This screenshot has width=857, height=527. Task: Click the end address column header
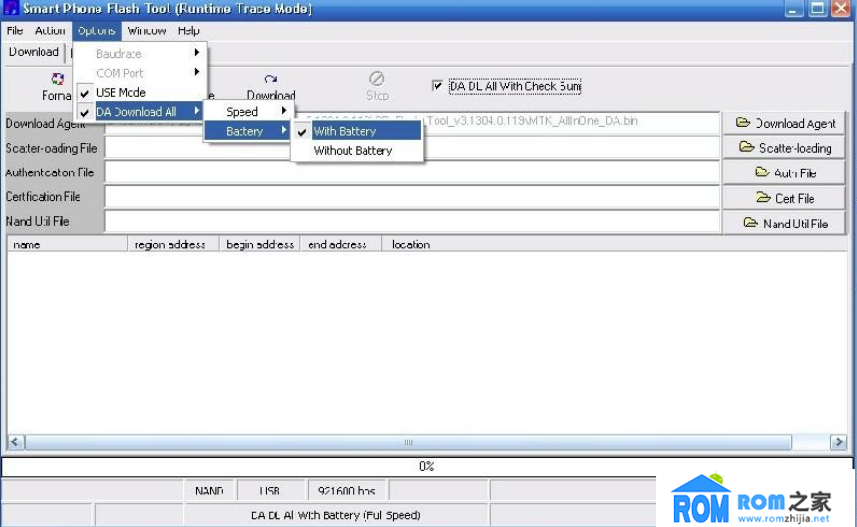tap(341, 244)
